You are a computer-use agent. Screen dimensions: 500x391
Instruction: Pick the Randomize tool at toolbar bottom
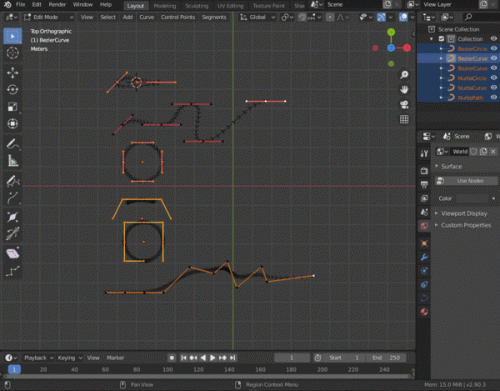pyautogui.click(x=13, y=271)
